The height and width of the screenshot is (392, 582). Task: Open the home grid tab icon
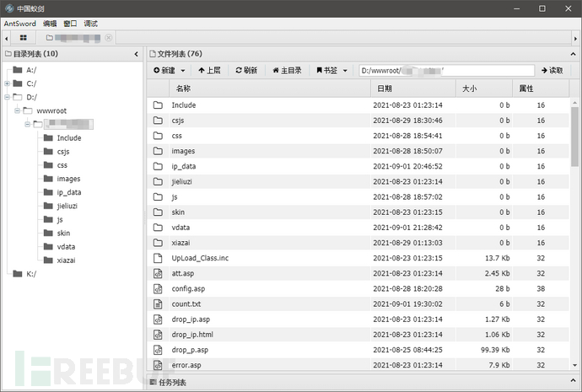tap(23, 38)
